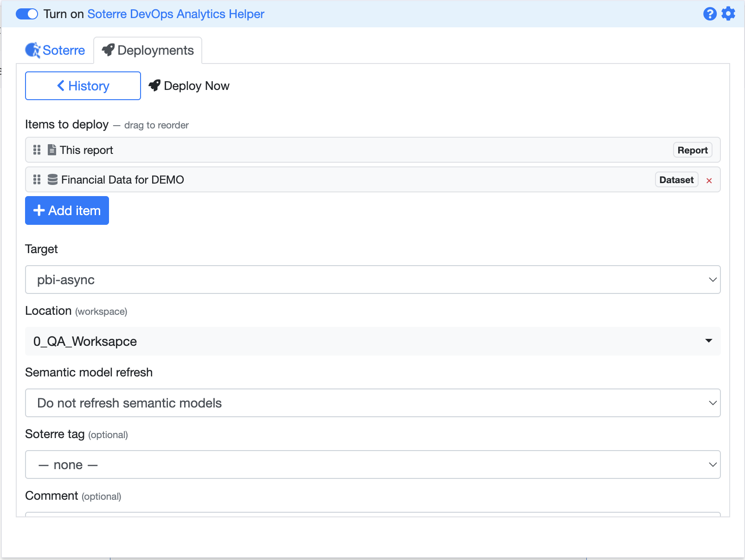The width and height of the screenshot is (745, 560).
Task: Switch to the Soterre tab
Action: 55,50
